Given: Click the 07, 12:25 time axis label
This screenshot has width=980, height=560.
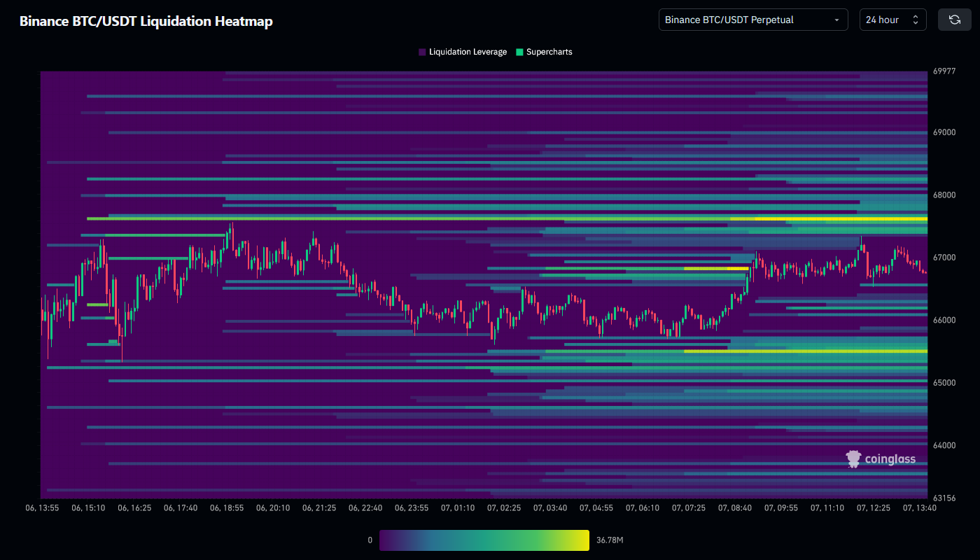Looking at the screenshot, I should pyautogui.click(x=874, y=508).
